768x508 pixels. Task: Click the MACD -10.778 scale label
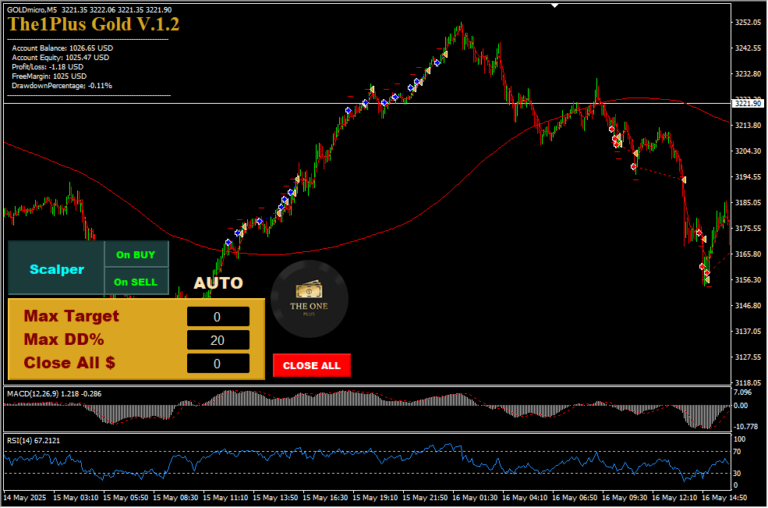(x=746, y=427)
